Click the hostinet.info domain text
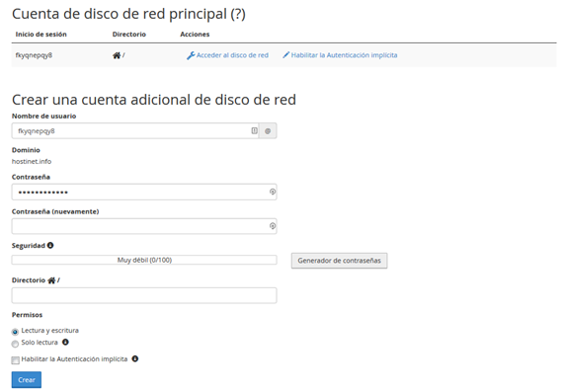Image resolution: width=564 pixels, height=392 pixels. [x=32, y=162]
